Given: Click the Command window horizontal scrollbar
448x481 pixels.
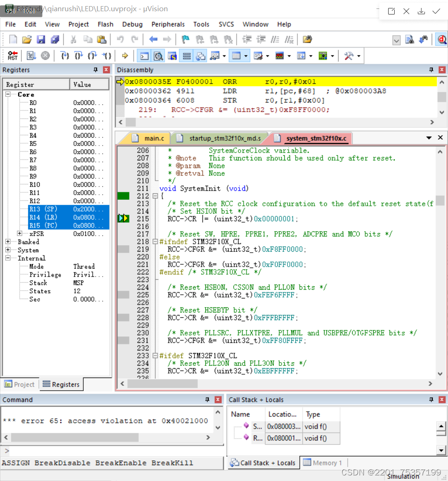Looking at the screenshot, I should pos(75,437).
